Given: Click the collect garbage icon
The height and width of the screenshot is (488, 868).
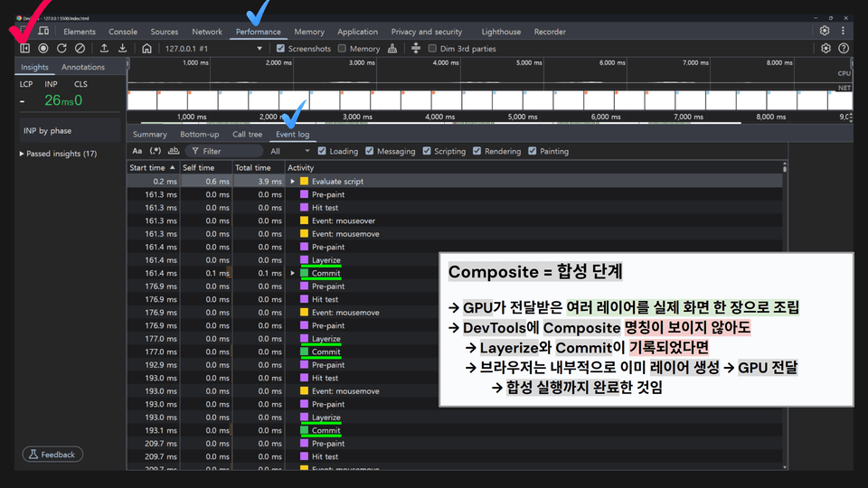Looking at the screenshot, I should [392, 49].
